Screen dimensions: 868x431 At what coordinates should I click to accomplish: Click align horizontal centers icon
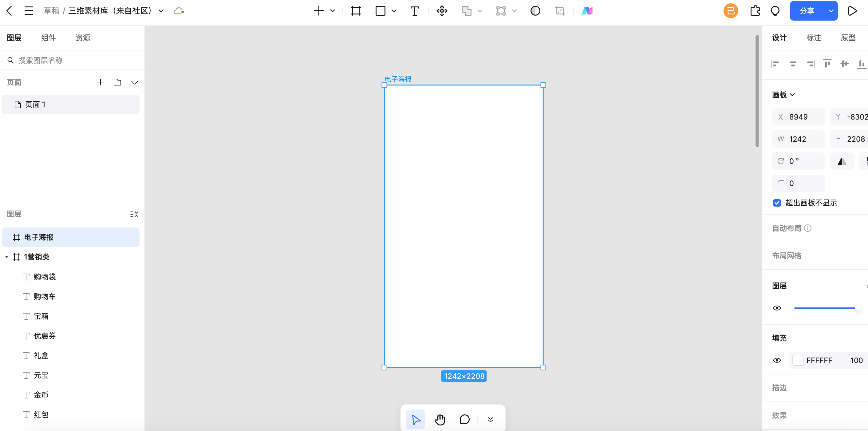[x=793, y=64]
